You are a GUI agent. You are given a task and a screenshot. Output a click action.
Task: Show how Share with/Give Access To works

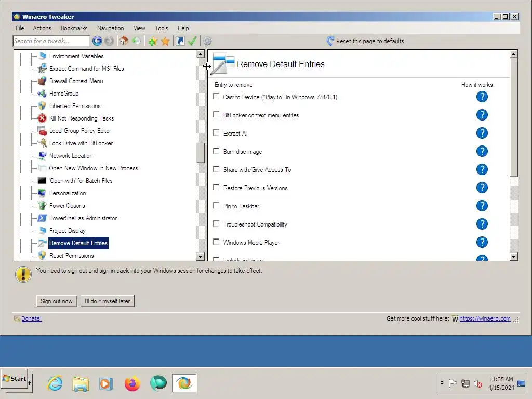click(482, 169)
